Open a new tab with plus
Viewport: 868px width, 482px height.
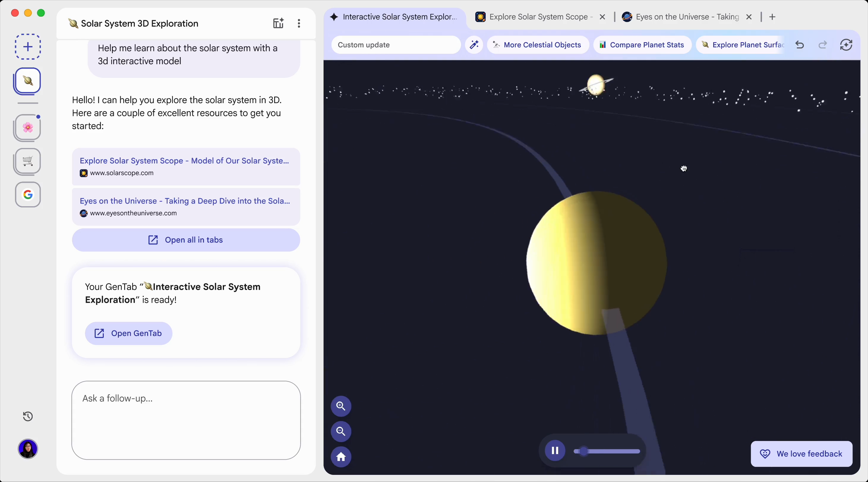[x=773, y=17]
